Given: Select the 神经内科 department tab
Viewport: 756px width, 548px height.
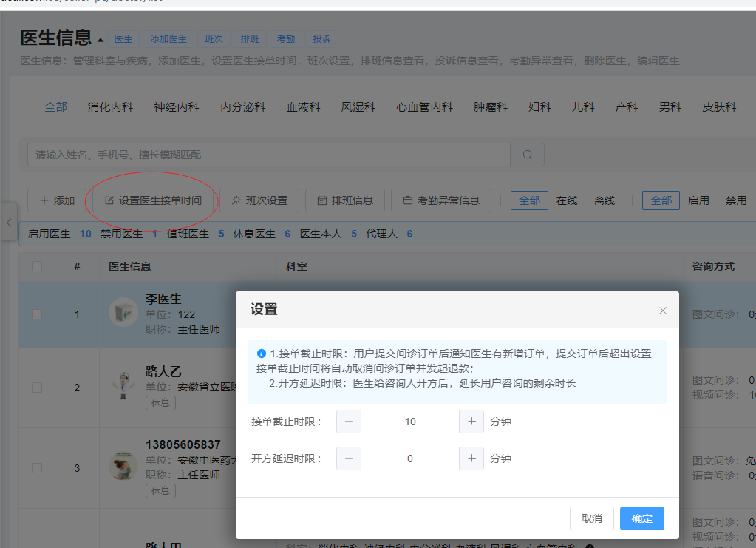Looking at the screenshot, I should coord(177,107).
